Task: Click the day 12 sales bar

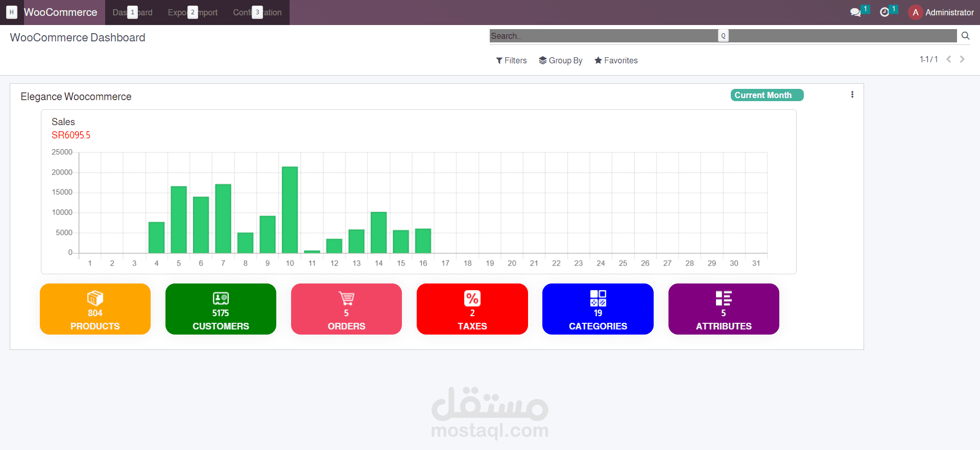Action: point(334,246)
